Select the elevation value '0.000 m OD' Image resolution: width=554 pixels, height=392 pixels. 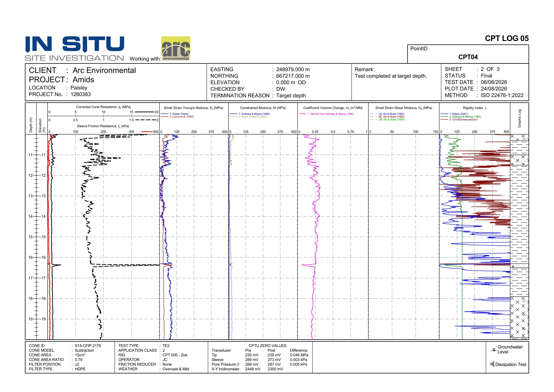pos(291,82)
